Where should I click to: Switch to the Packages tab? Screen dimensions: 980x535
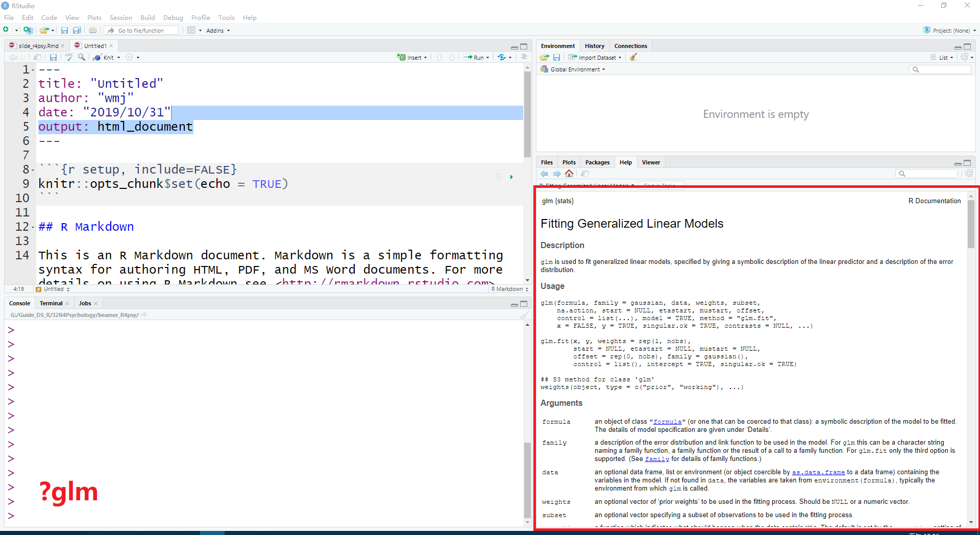(597, 162)
